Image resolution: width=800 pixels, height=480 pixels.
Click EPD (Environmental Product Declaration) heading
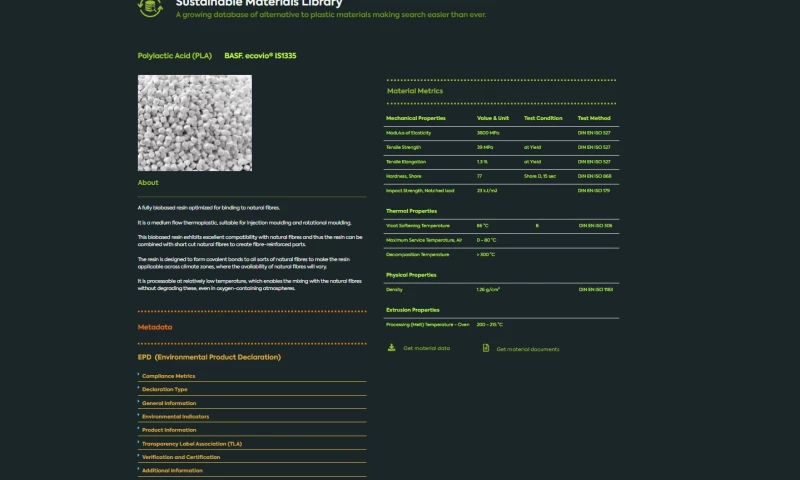209,357
